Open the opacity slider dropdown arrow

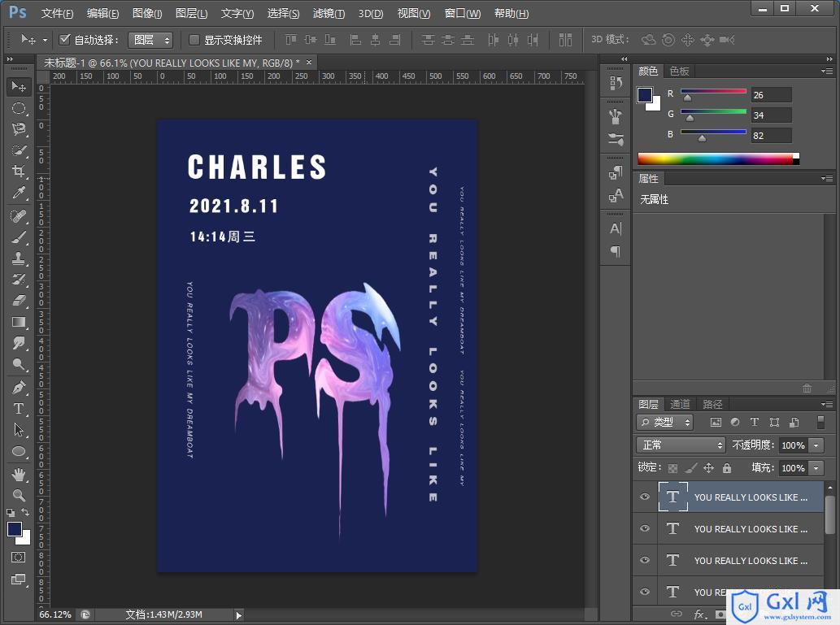[816, 445]
